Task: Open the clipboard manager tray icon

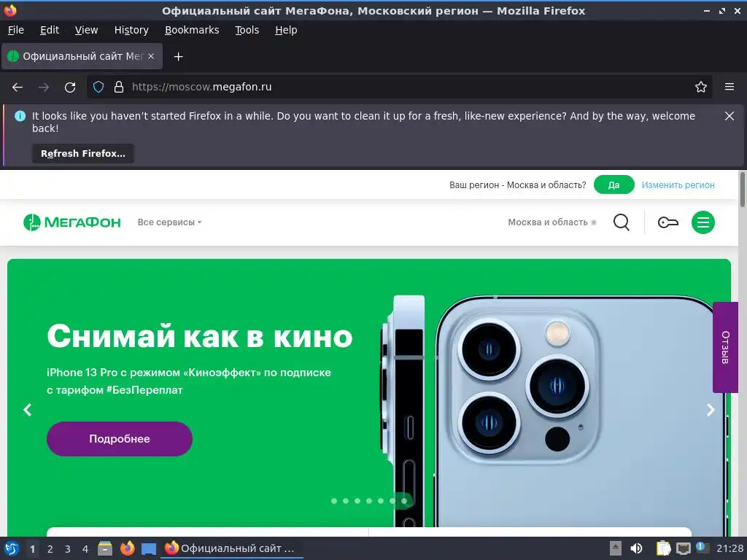Action: (x=663, y=548)
